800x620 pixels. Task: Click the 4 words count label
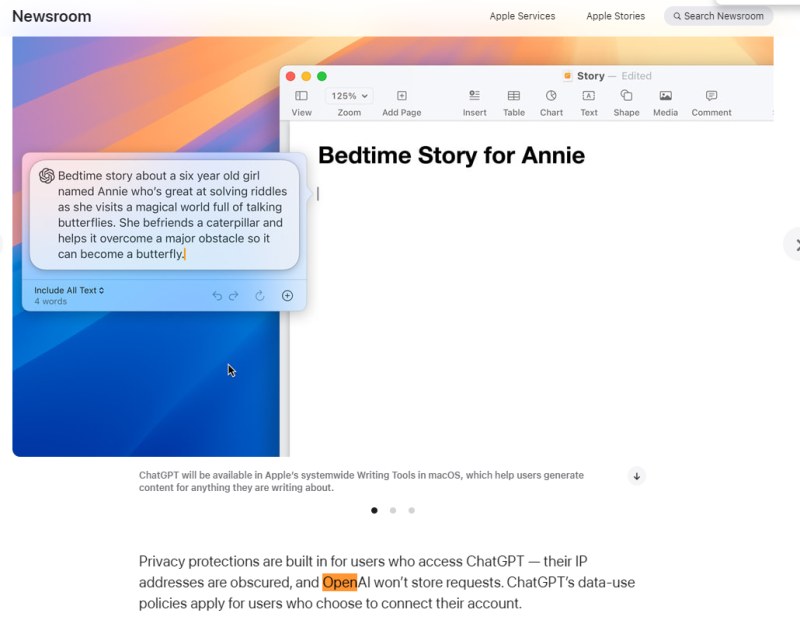[51, 302]
